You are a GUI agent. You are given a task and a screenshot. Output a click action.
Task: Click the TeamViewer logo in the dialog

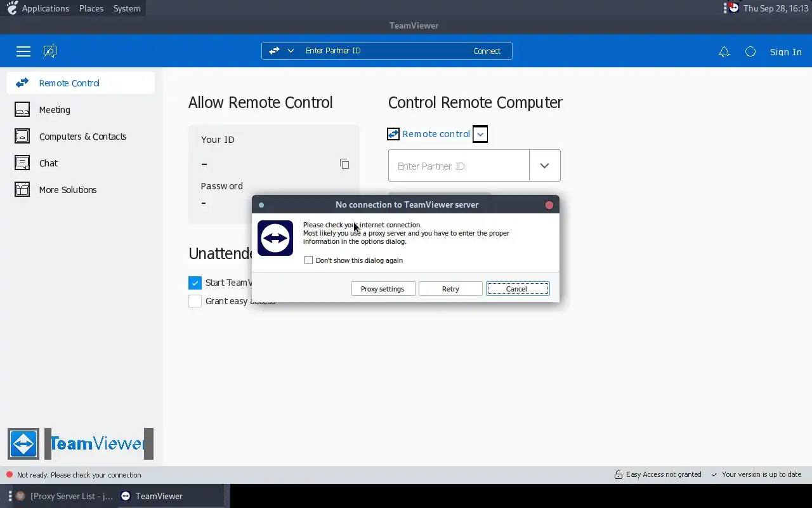pyautogui.click(x=275, y=238)
